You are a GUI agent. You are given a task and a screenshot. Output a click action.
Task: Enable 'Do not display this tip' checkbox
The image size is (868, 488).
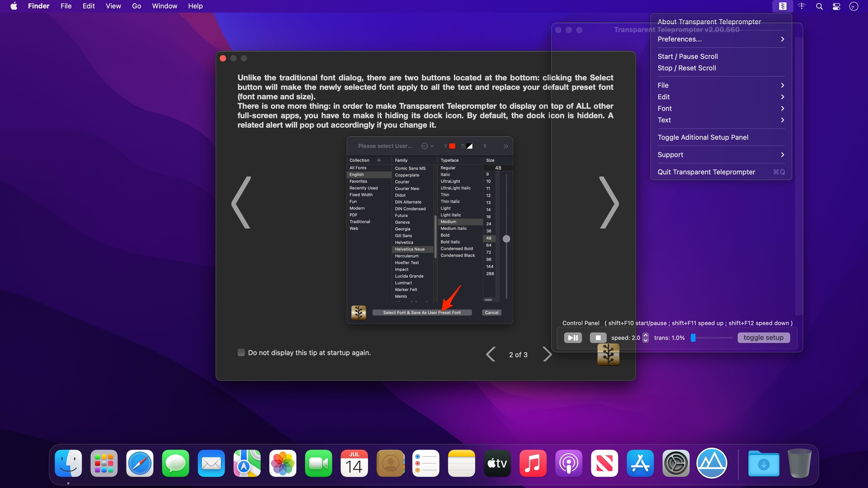[241, 352]
